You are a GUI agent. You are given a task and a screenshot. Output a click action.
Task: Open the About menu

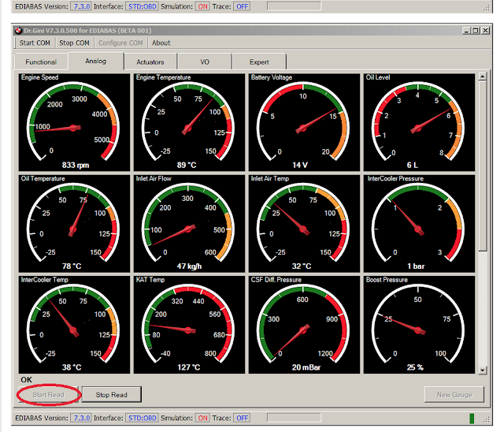(x=161, y=43)
